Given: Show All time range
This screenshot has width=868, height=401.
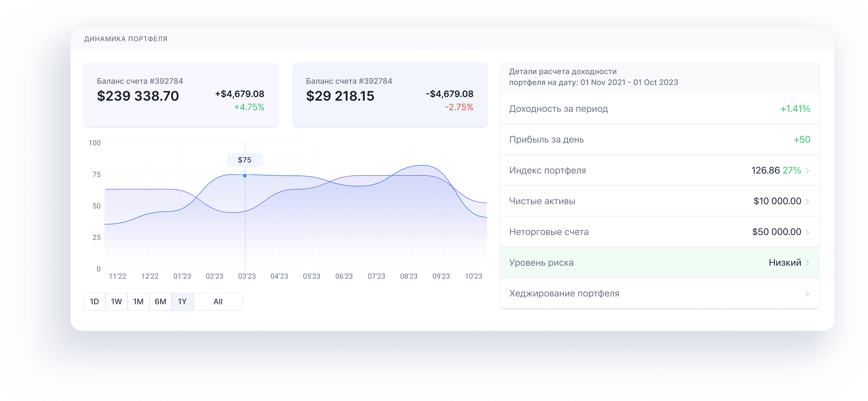Looking at the screenshot, I should pos(218,302).
